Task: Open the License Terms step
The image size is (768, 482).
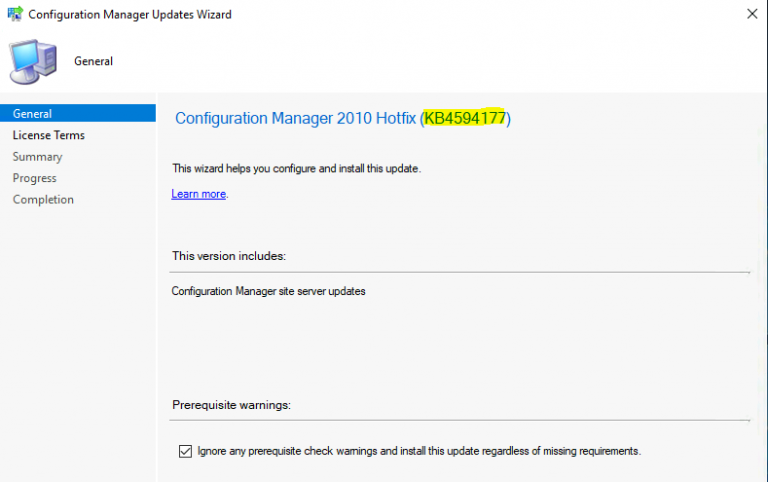Action: pyautogui.click(x=48, y=135)
